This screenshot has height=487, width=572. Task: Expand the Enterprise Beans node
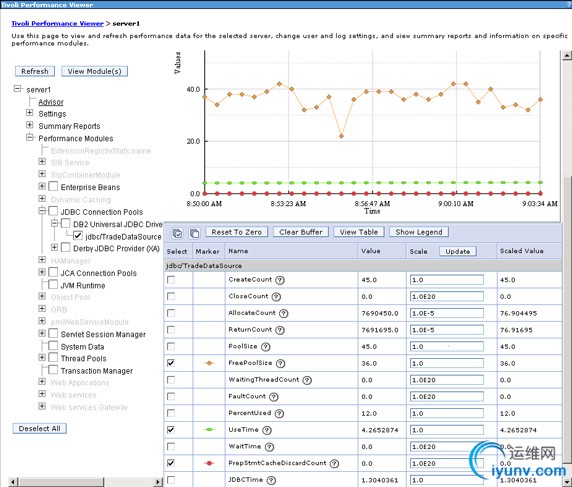42,186
